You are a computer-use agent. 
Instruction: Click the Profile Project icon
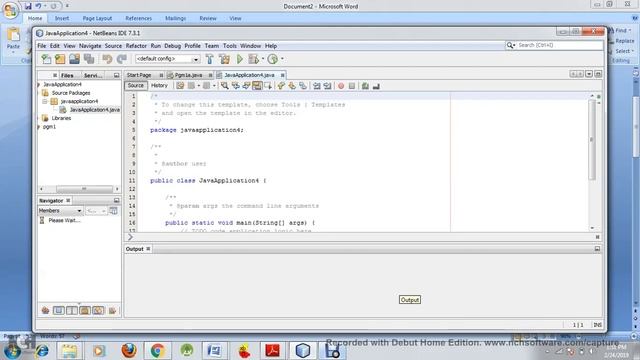tap(273, 59)
